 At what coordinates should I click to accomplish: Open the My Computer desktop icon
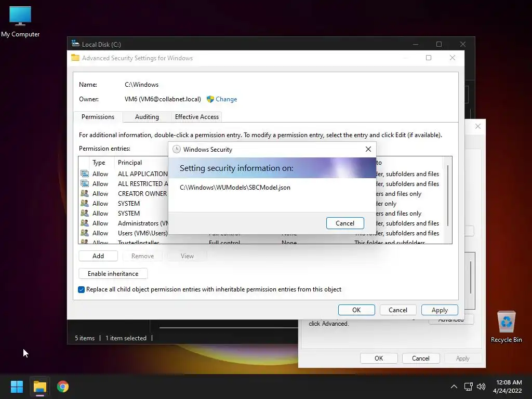click(x=20, y=21)
